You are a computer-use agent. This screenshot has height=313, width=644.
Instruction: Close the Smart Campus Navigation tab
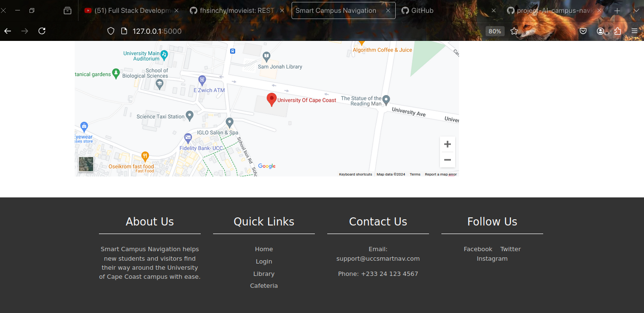pos(388,10)
